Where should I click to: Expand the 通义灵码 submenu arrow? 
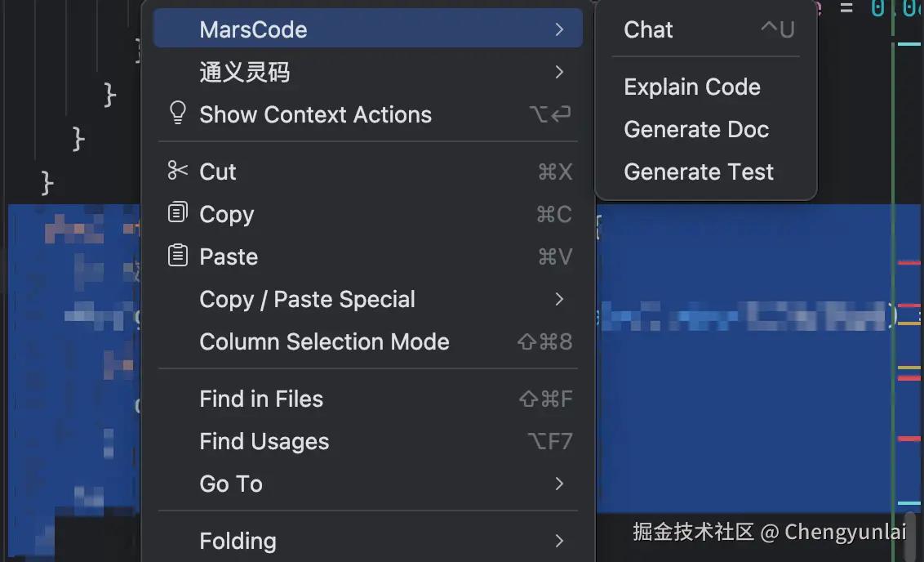point(559,72)
